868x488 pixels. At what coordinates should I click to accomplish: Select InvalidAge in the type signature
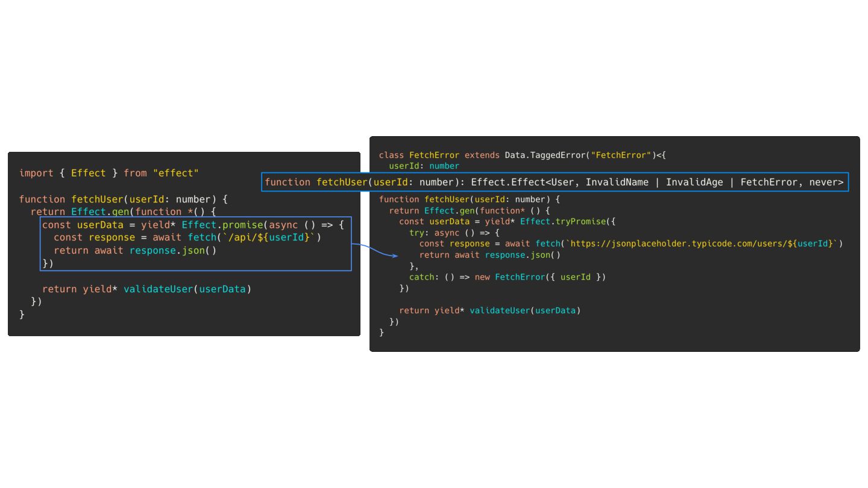(x=694, y=182)
